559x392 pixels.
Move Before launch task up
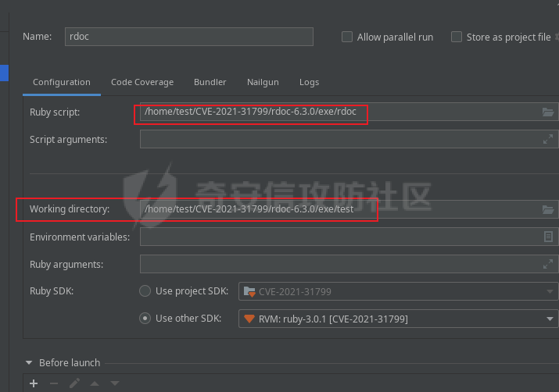point(95,383)
